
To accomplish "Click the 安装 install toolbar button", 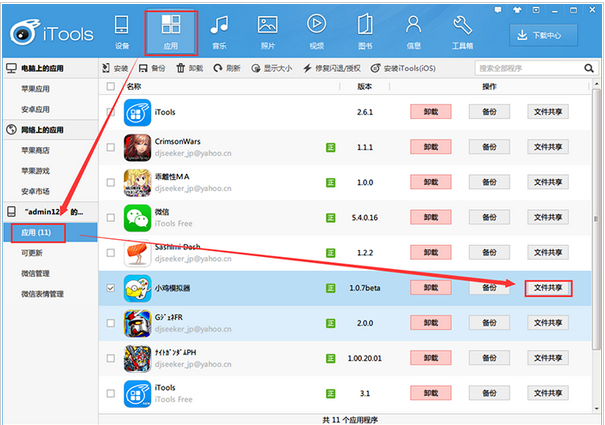I will (115, 68).
